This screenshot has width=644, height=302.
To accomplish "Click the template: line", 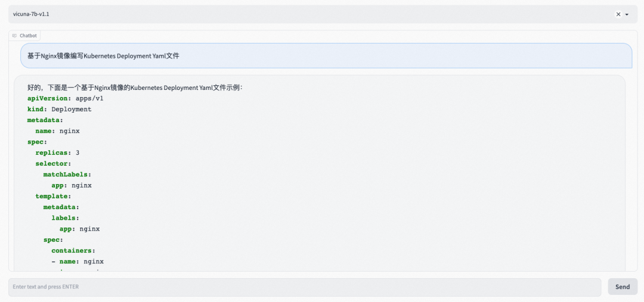I will pos(54,196).
